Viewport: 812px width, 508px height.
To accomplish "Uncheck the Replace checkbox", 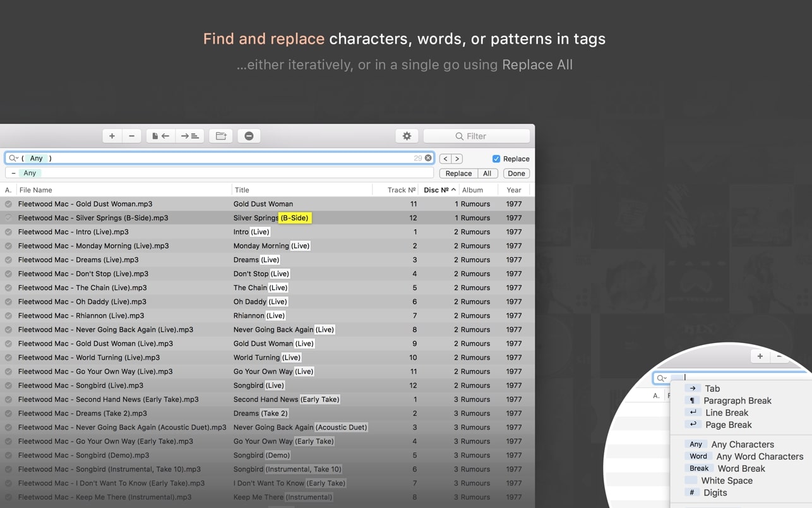I will tap(496, 159).
